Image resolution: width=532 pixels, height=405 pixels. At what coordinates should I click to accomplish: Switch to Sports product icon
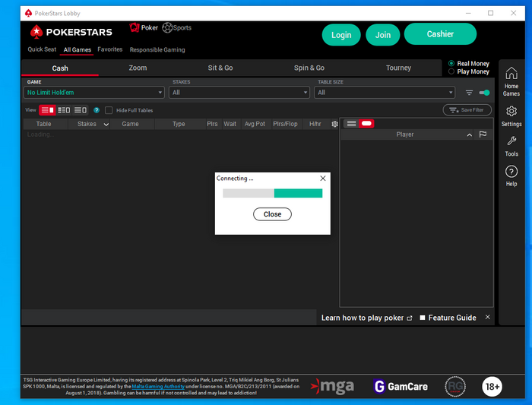177,27
